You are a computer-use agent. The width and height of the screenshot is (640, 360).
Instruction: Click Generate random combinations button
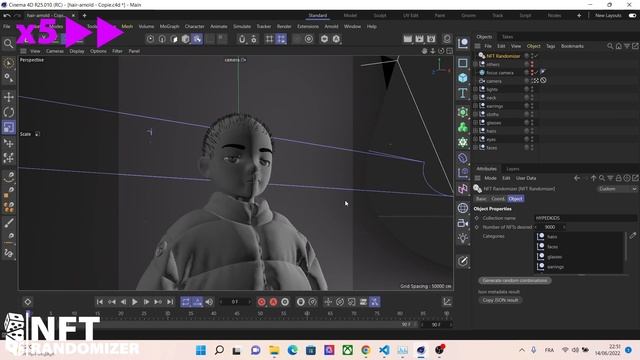[514, 280]
